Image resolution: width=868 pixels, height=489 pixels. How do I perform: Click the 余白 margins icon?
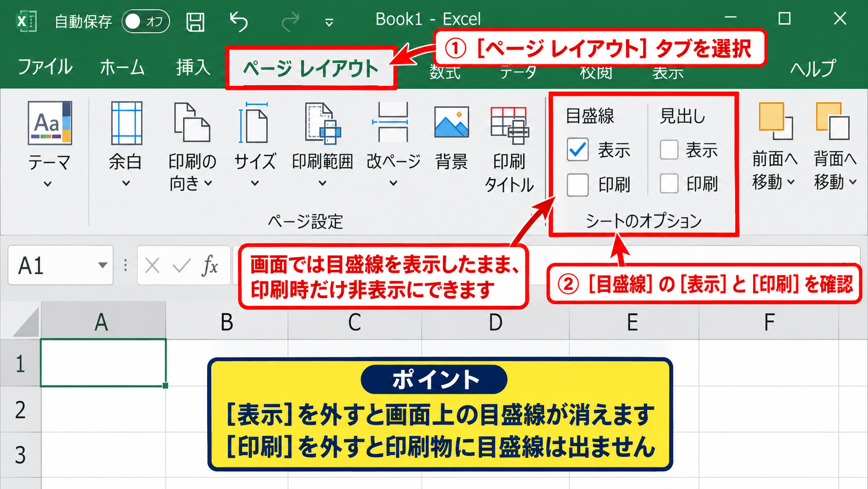126,123
